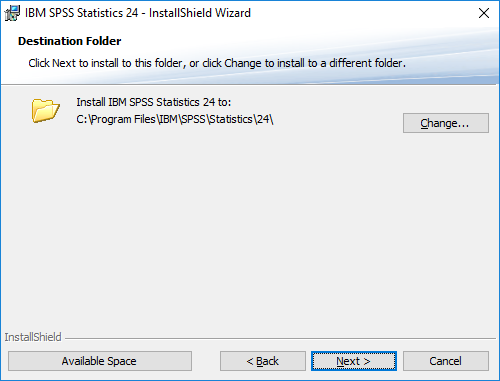Go to the previous step with Back
Viewport: 500px width, 381px height.
pos(263,361)
